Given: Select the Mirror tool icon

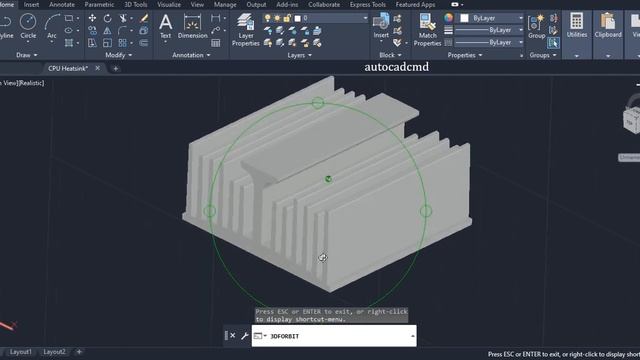Looking at the screenshot, I should 107,31.
